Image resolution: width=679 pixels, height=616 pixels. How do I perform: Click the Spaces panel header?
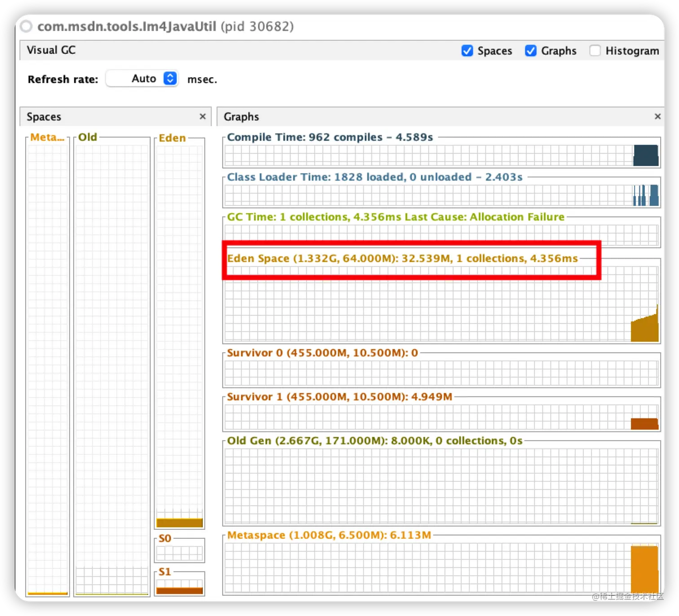click(x=115, y=117)
